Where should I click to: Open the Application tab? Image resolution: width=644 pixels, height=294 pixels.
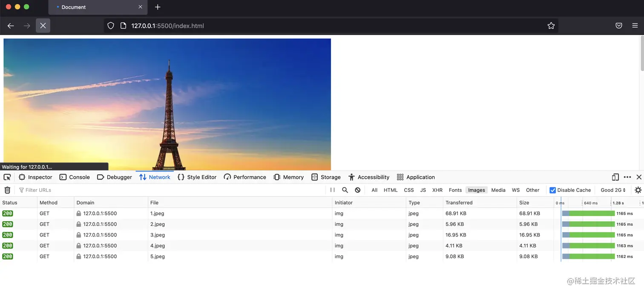[416, 177]
